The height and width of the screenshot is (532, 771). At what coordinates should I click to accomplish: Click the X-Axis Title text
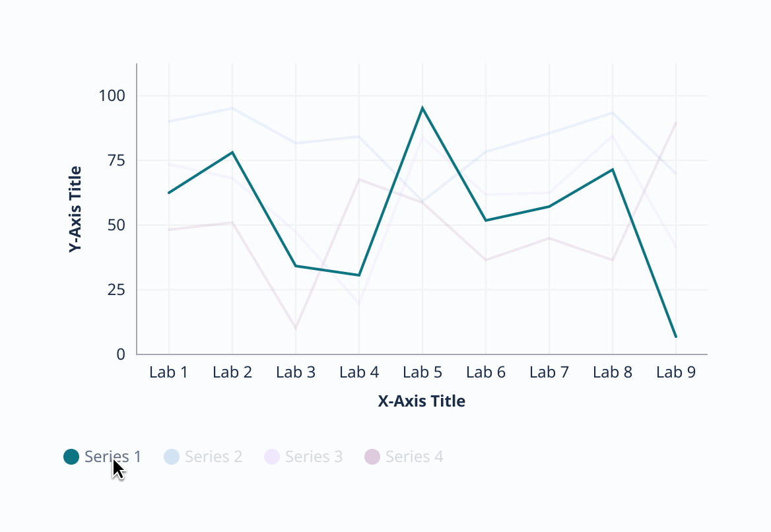(x=422, y=401)
